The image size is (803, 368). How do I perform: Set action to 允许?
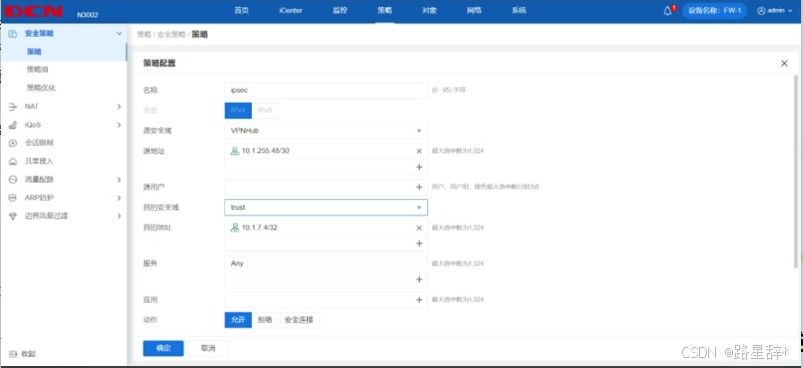238,320
